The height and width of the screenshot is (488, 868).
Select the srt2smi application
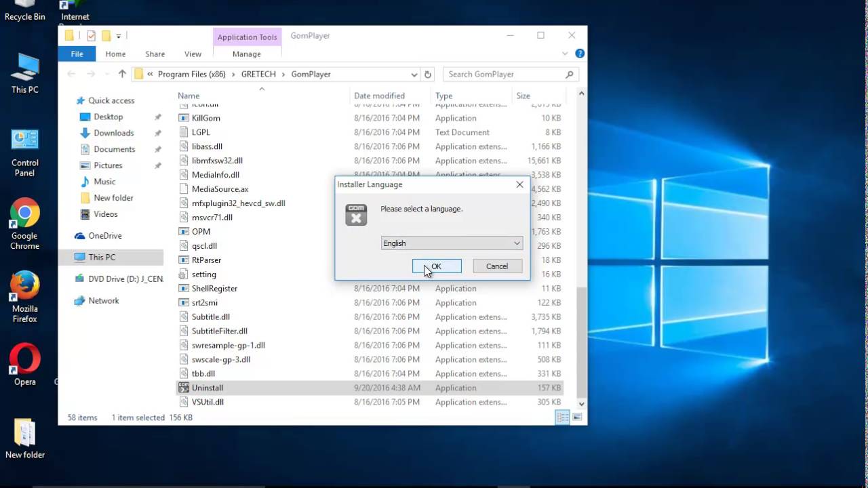coord(205,303)
